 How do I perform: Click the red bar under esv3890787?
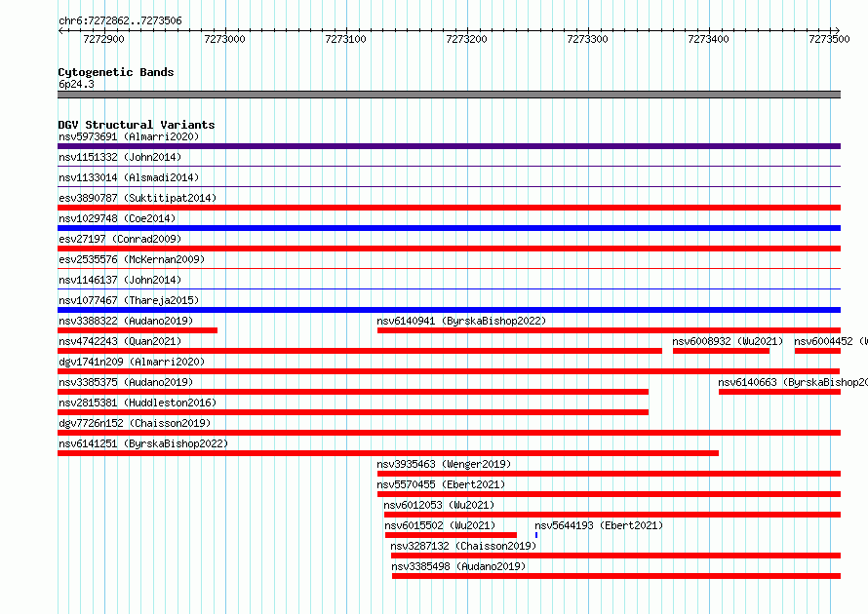(449, 208)
